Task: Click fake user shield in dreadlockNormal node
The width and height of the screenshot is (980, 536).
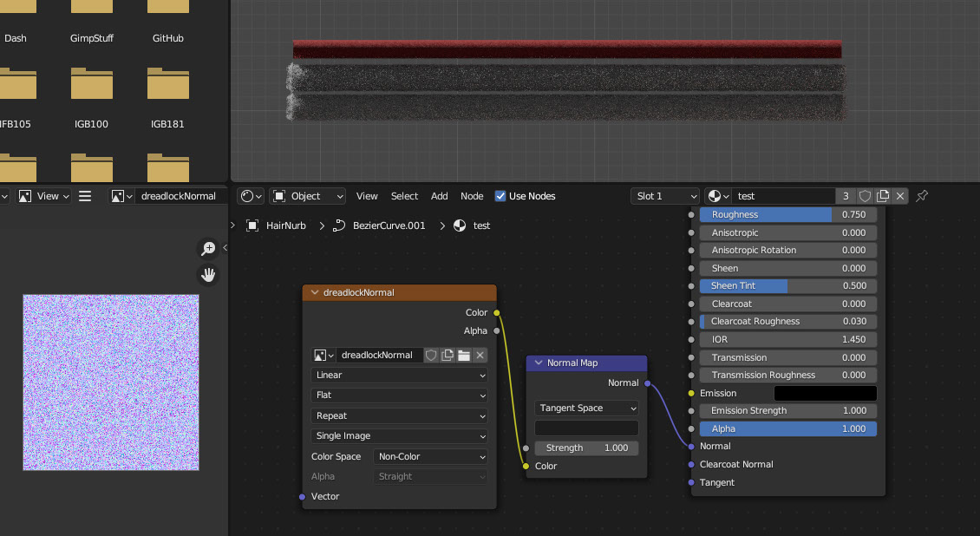Action: pos(431,355)
